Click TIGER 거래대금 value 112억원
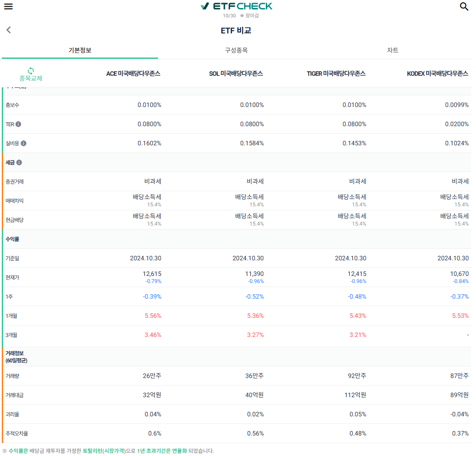The width and height of the screenshot is (476, 456). point(355,395)
